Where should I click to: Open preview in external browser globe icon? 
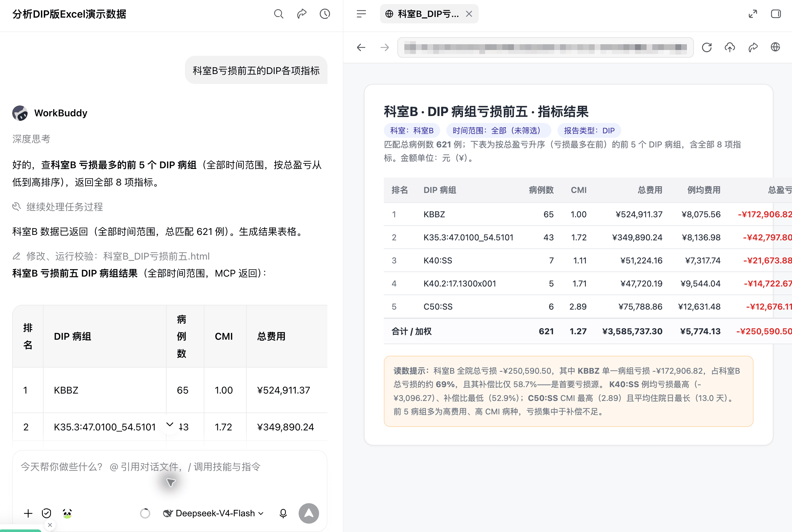point(775,47)
